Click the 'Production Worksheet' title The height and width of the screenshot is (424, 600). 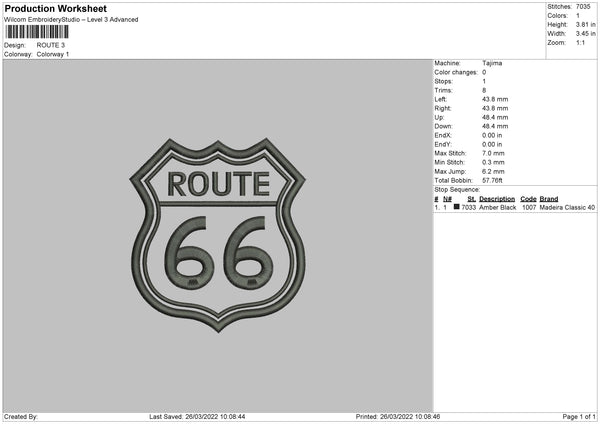tap(55, 8)
